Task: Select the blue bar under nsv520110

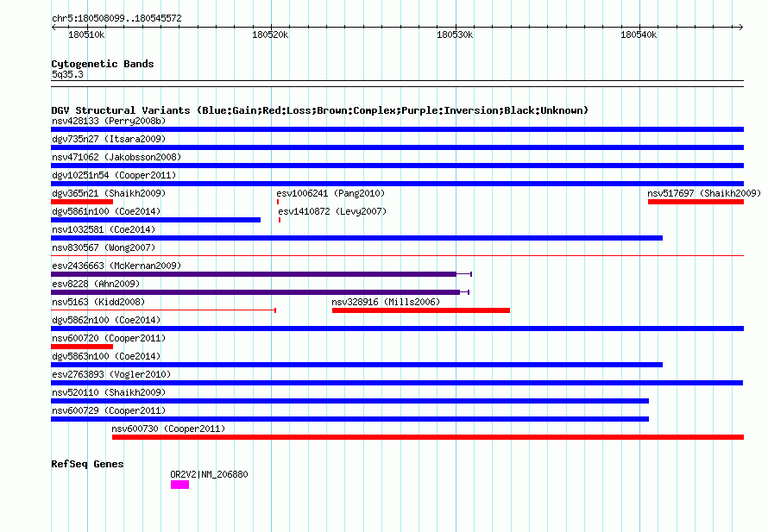Action: 349,401
